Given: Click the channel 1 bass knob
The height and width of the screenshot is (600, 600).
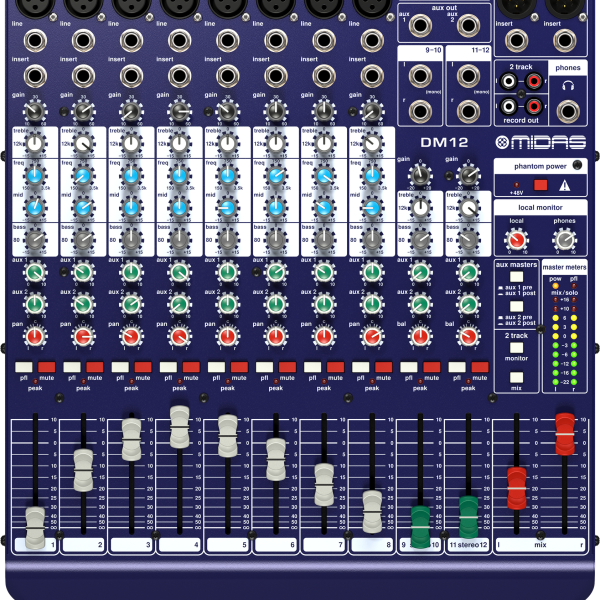Looking at the screenshot, I should click(x=35, y=240).
